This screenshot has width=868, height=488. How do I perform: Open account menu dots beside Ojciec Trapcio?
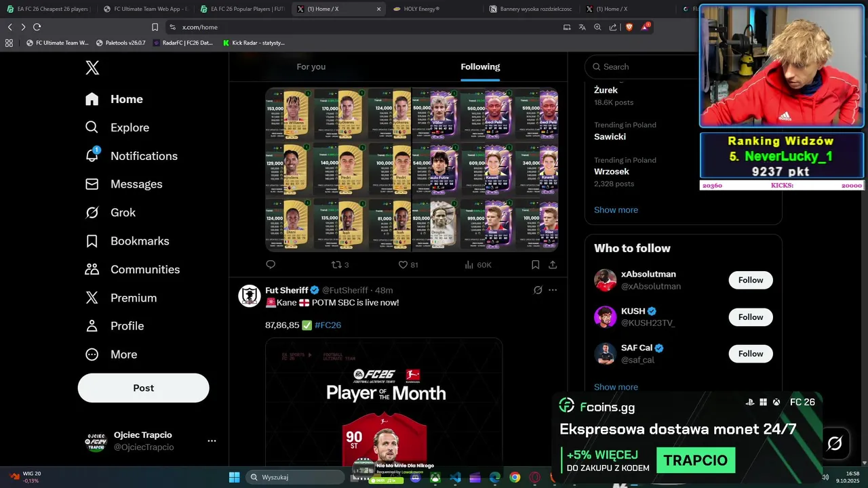tap(212, 441)
